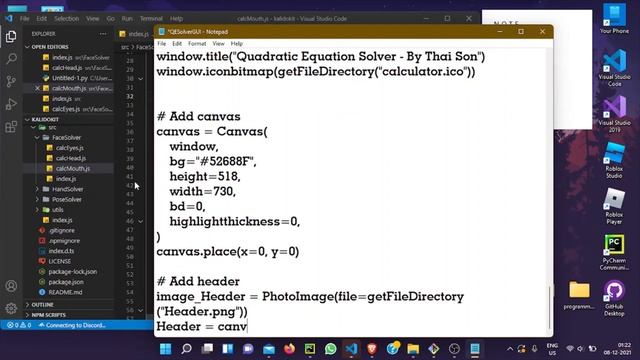
Task: Open the Search view in VS Code activity bar
Action: click(11, 59)
